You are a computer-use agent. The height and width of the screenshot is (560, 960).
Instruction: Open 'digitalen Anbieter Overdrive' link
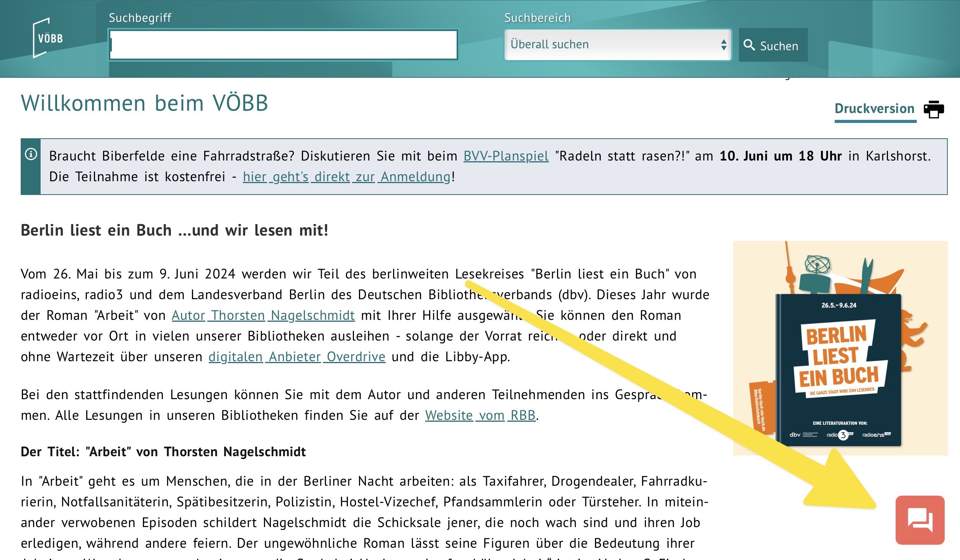(x=297, y=357)
